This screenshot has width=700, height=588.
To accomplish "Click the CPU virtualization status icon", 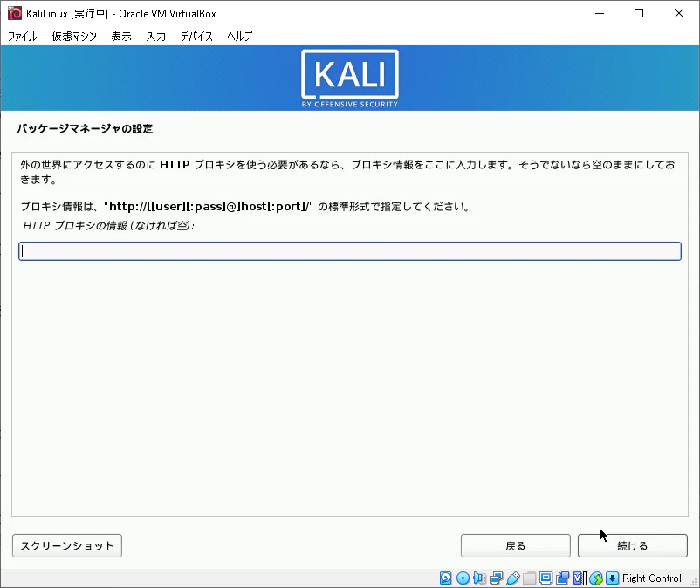I will pos(579,578).
